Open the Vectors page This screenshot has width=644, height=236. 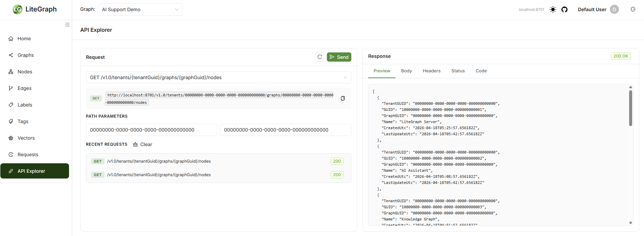(x=35, y=138)
